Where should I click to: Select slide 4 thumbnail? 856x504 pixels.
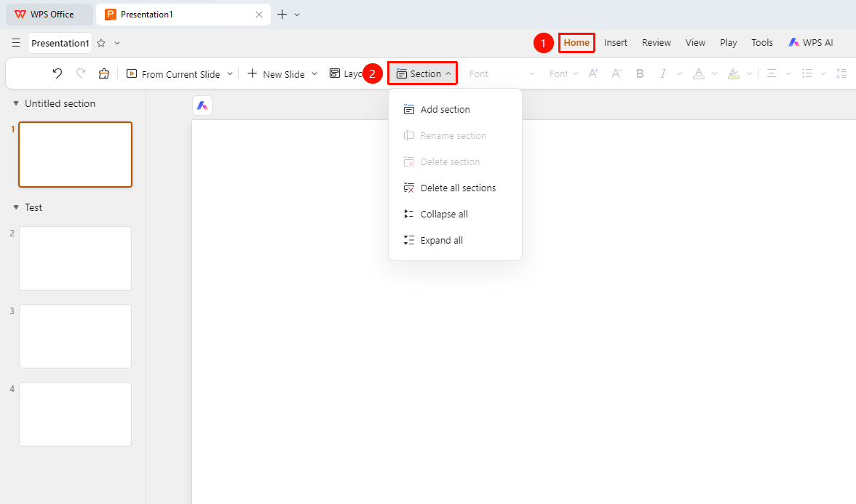coord(76,414)
